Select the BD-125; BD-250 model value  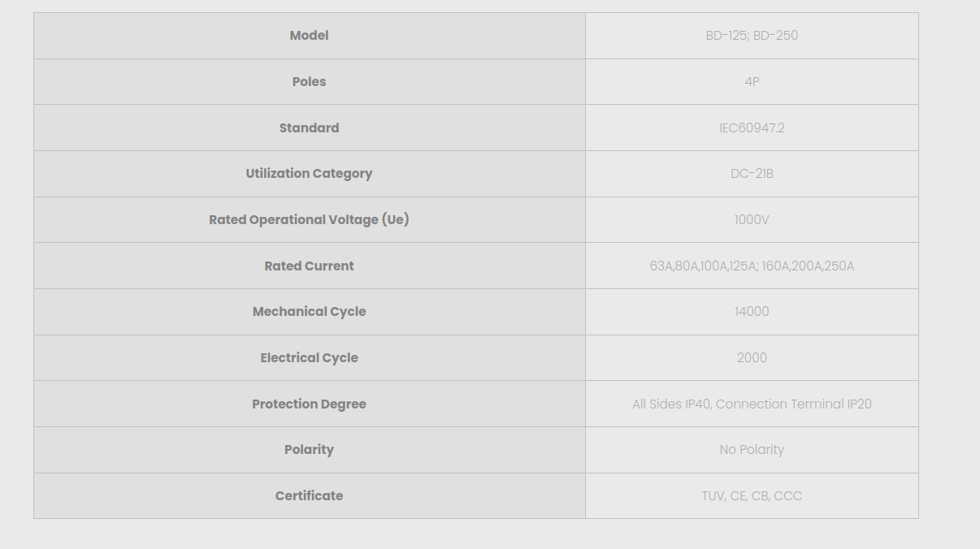point(752,36)
